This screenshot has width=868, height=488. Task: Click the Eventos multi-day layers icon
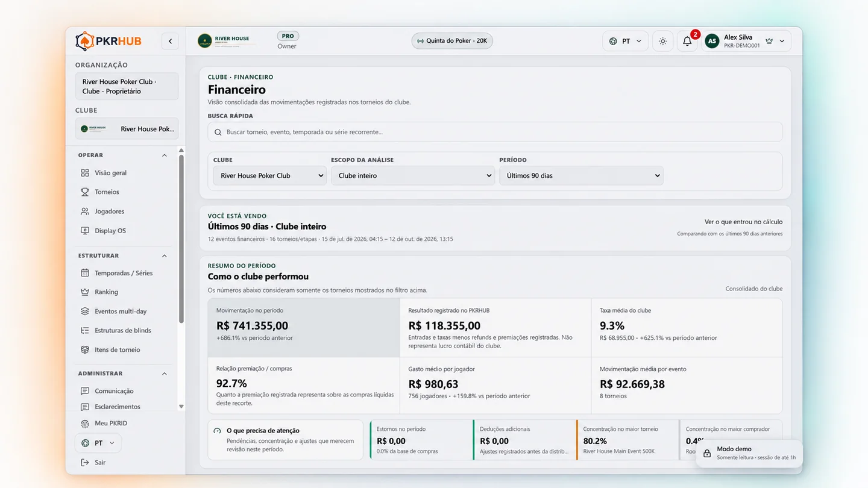(85, 311)
